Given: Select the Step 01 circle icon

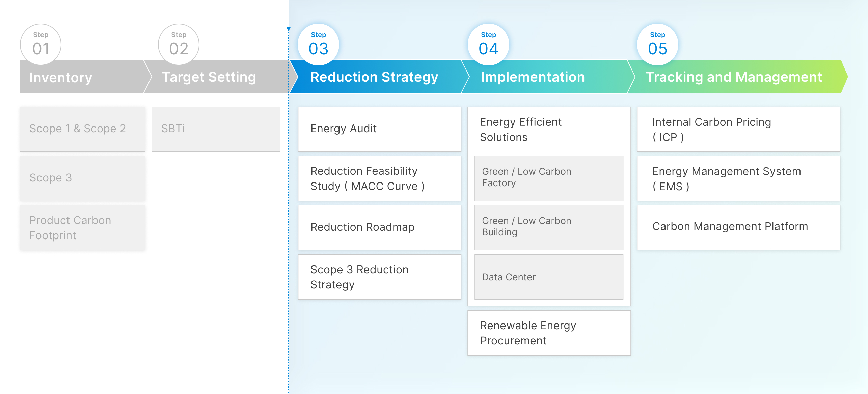Looking at the screenshot, I should click(40, 44).
